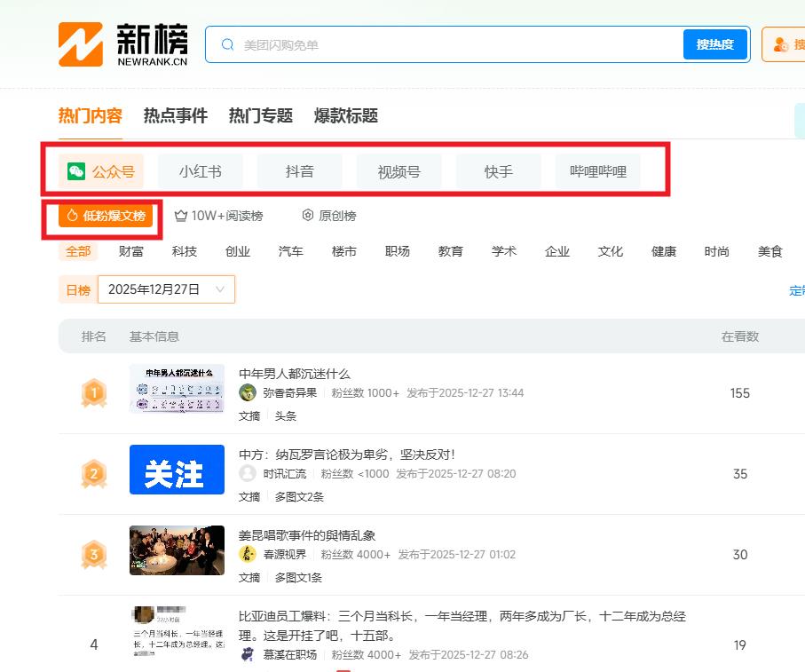
Task: Select the 全部 category filter
Action: [78, 251]
